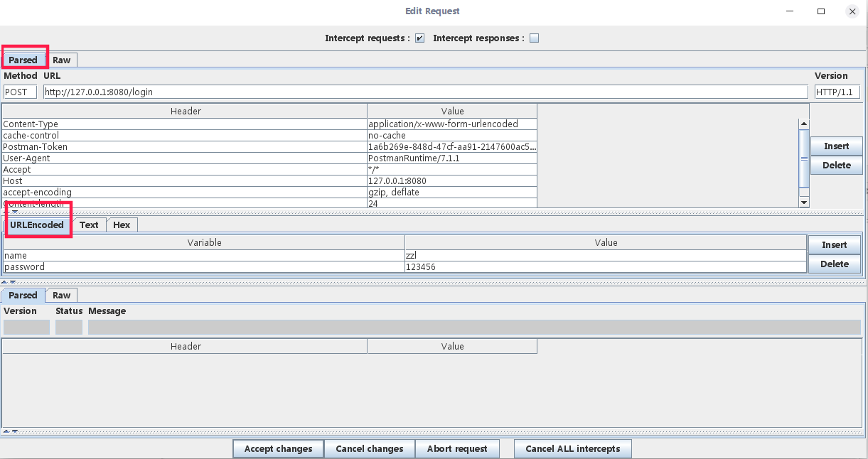Click down arrow on divider below password row

14,282
